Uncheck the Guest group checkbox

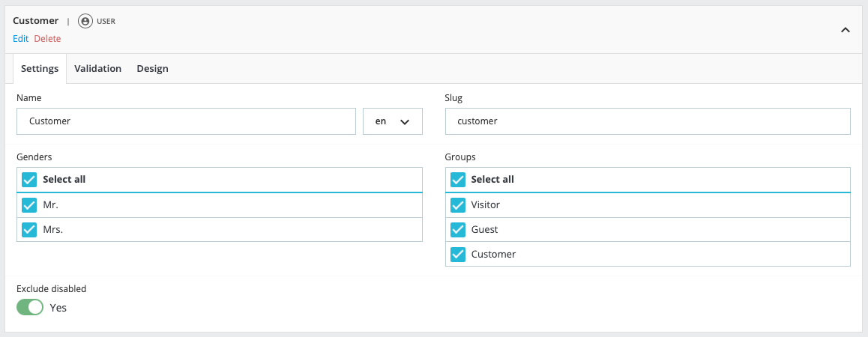click(457, 230)
